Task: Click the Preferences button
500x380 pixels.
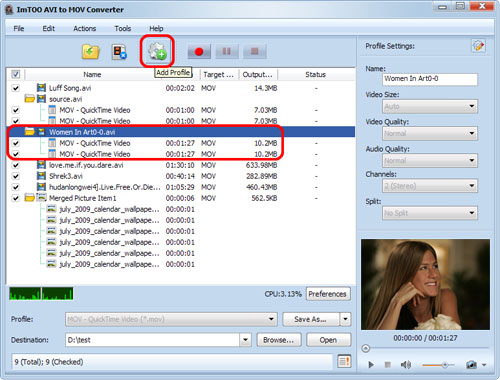Action: [328, 294]
